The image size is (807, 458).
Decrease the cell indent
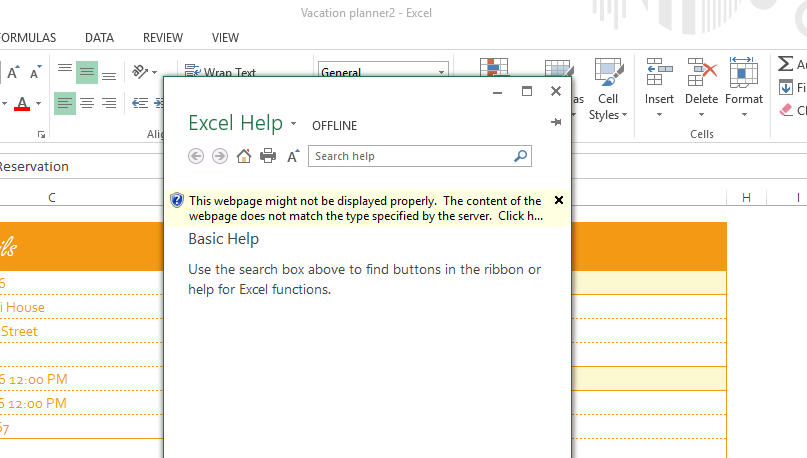[x=140, y=103]
